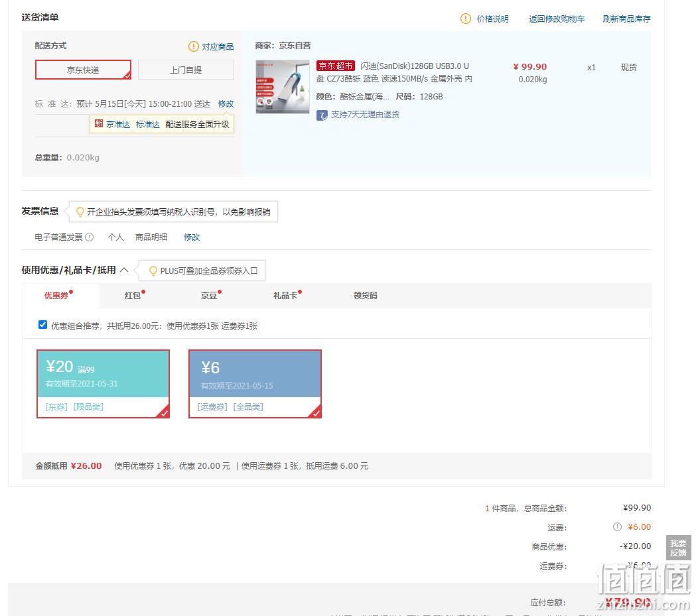Click the 电子普通发票 invoice type text

click(58, 237)
